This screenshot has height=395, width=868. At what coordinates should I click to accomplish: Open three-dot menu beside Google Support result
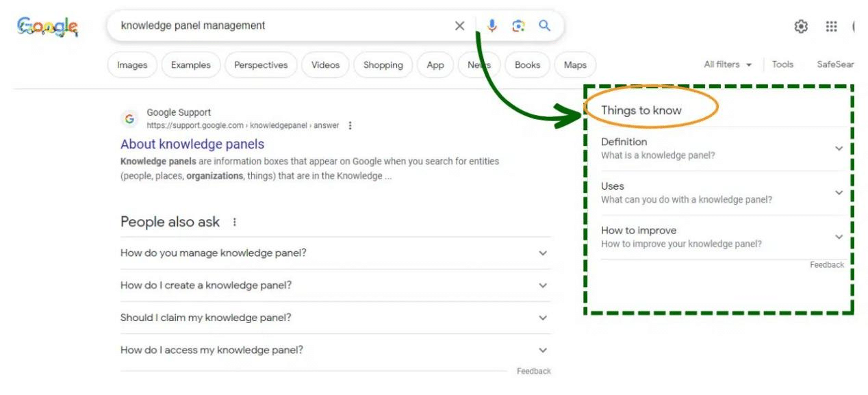350,126
